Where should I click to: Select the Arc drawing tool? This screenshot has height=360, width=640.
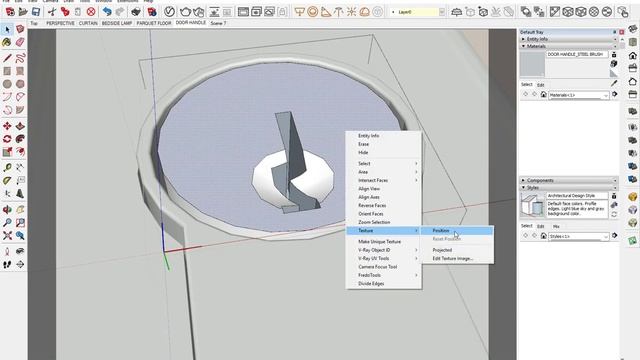tap(7, 97)
